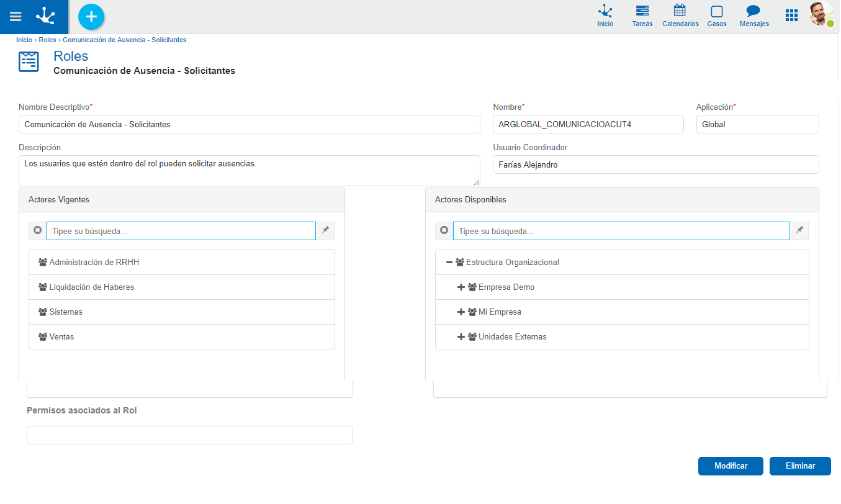Click group icon of Sistemas
Image resolution: width=841 pixels, height=504 pixels.
point(43,312)
